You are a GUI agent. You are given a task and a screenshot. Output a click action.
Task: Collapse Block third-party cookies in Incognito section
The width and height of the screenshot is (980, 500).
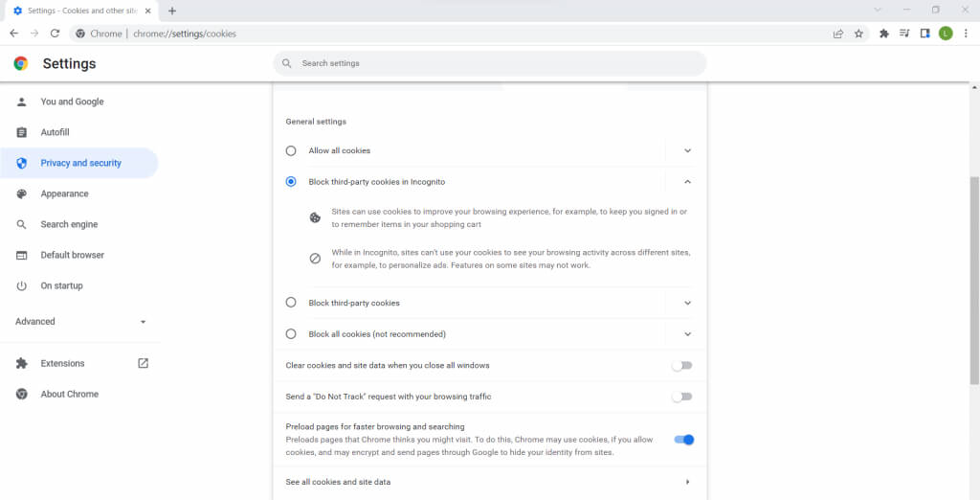(x=687, y=182)
